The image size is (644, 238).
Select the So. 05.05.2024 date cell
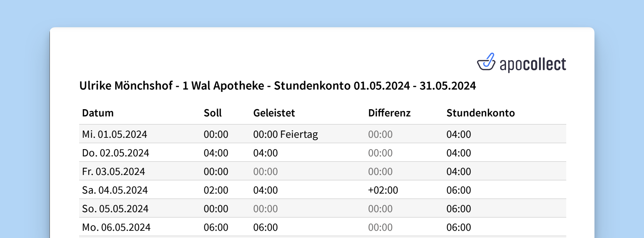[115, 209]
